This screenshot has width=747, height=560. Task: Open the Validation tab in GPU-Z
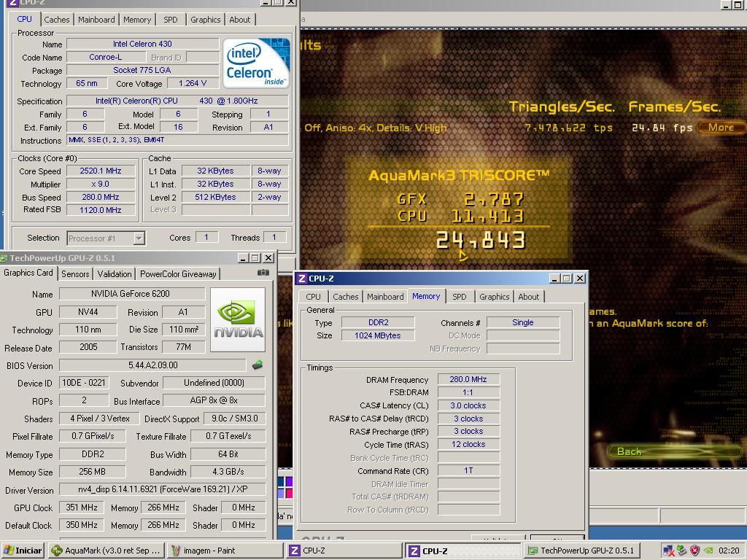(x=115, y=274)
